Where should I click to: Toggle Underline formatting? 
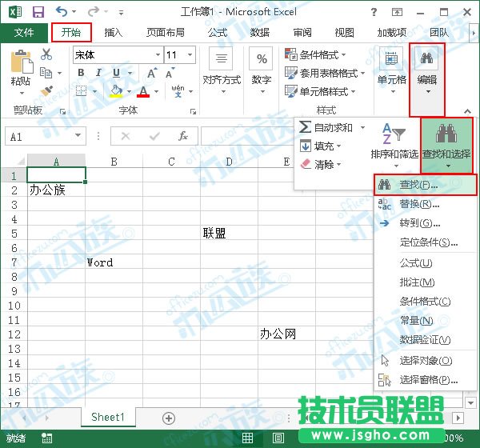point(116,73)
